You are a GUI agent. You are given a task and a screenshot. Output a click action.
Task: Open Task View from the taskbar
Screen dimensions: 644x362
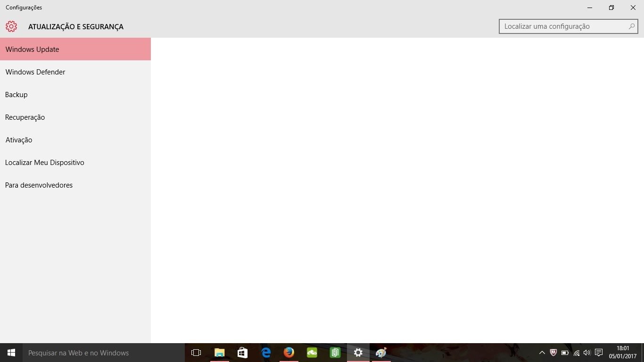click(196, 353)
